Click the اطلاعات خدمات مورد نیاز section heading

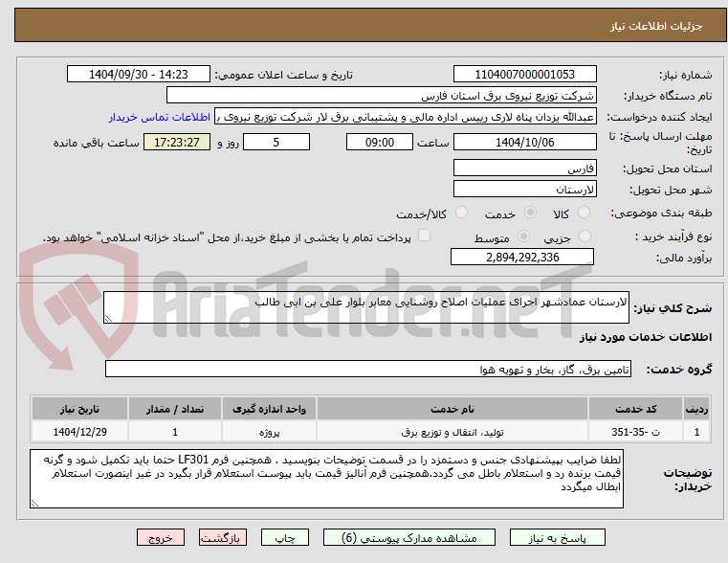pos(646,337)
